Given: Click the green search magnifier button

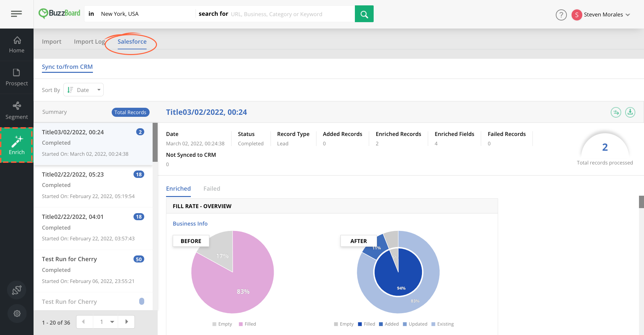Looking at the screenshot, I should tap(364, 14).
